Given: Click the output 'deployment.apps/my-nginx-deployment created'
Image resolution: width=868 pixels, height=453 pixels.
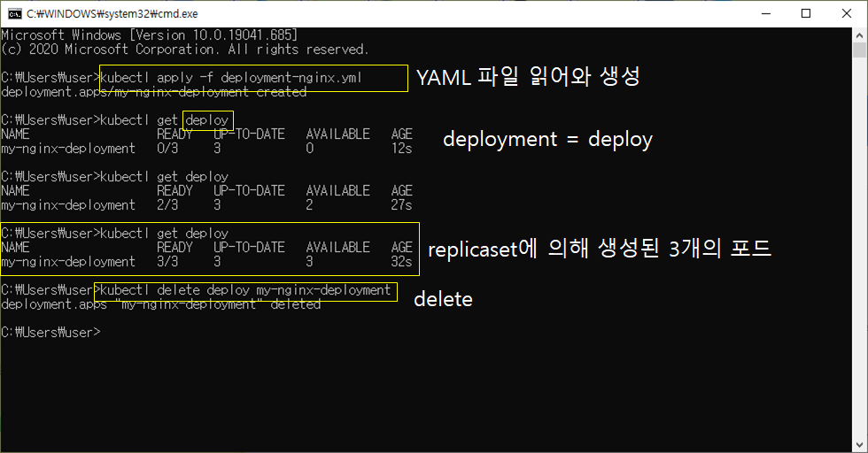Looking at the screenshot, I should click(154, 92).
